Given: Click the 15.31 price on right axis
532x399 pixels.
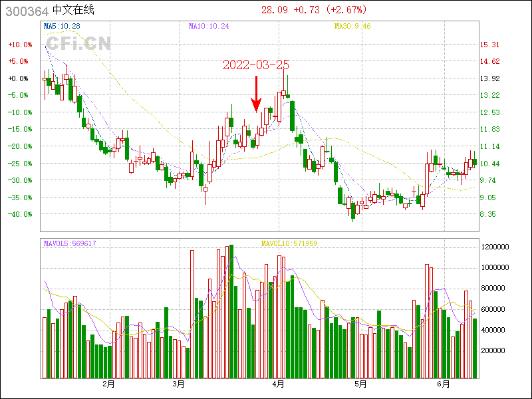Looking at the screenshot, I should [x=490, y=45].
